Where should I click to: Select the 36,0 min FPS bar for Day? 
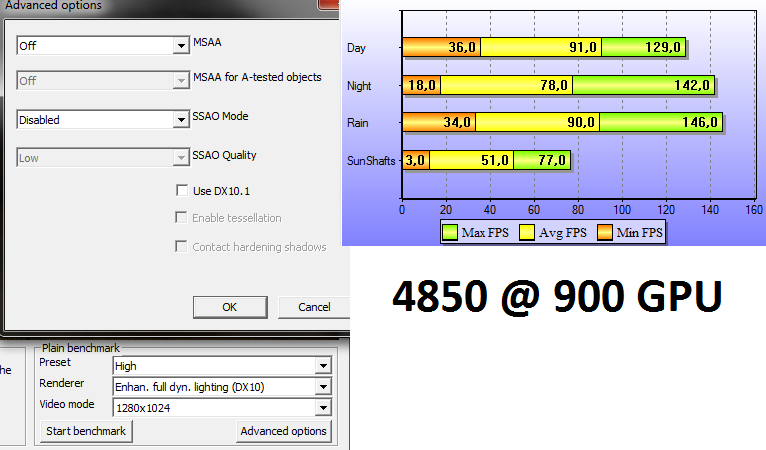(x=442, y=47)
